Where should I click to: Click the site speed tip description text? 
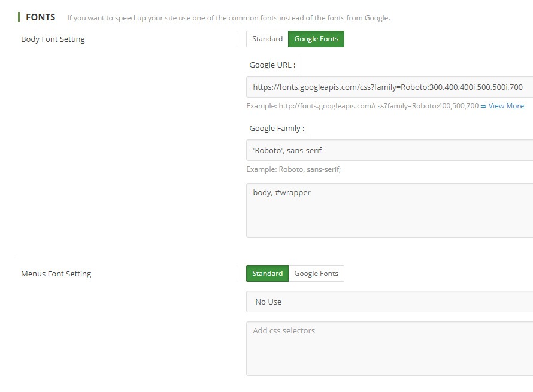pos(228,18)
